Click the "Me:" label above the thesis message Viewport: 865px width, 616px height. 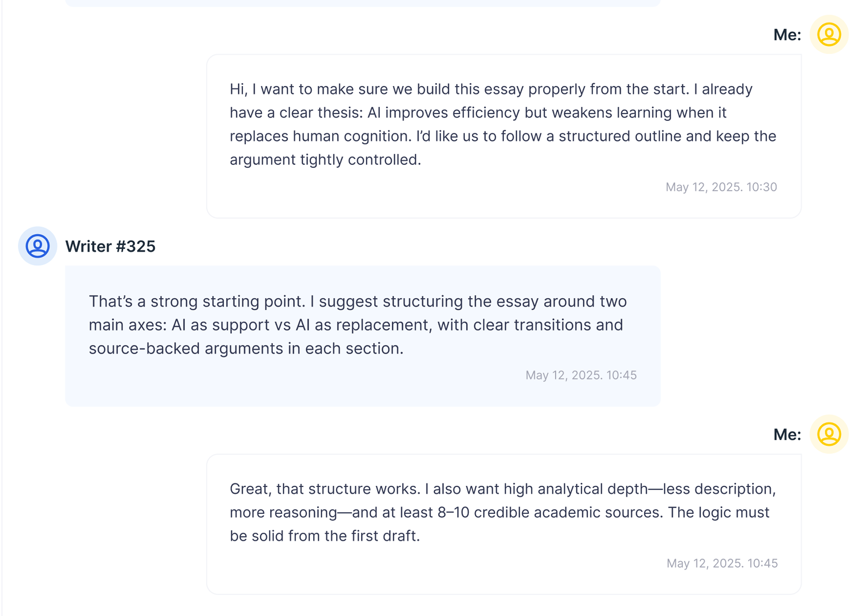tap(787, 35)
